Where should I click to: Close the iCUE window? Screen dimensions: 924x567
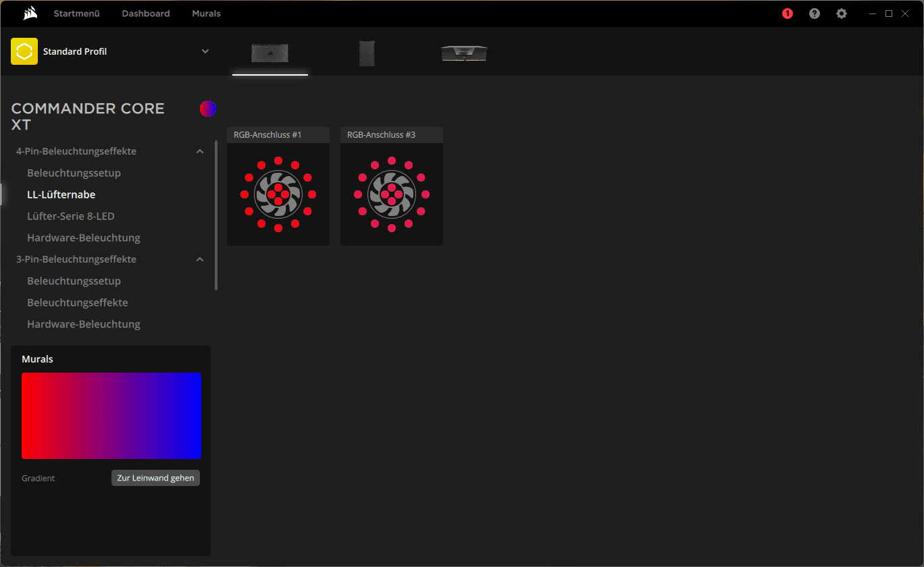[x=905, y=13]
